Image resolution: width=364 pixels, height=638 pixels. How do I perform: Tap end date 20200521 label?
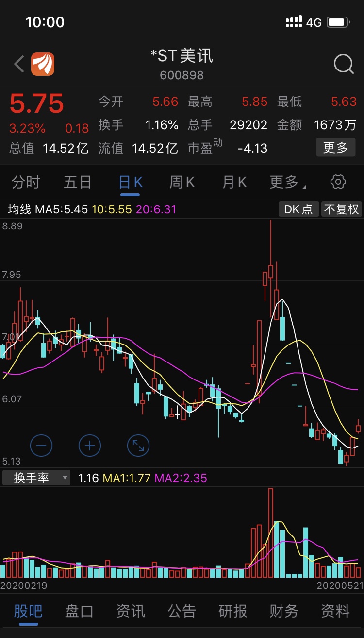(x=340, y=586)
